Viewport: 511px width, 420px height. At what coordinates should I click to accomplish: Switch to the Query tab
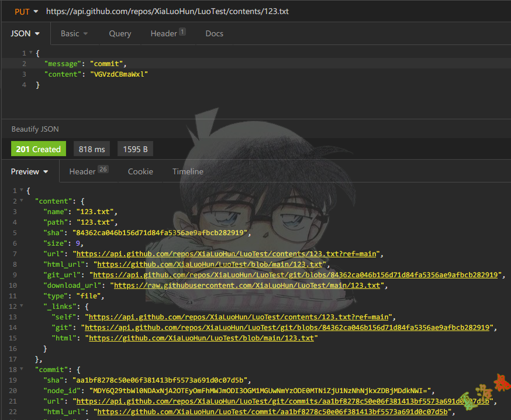click(x=120, y=33)
